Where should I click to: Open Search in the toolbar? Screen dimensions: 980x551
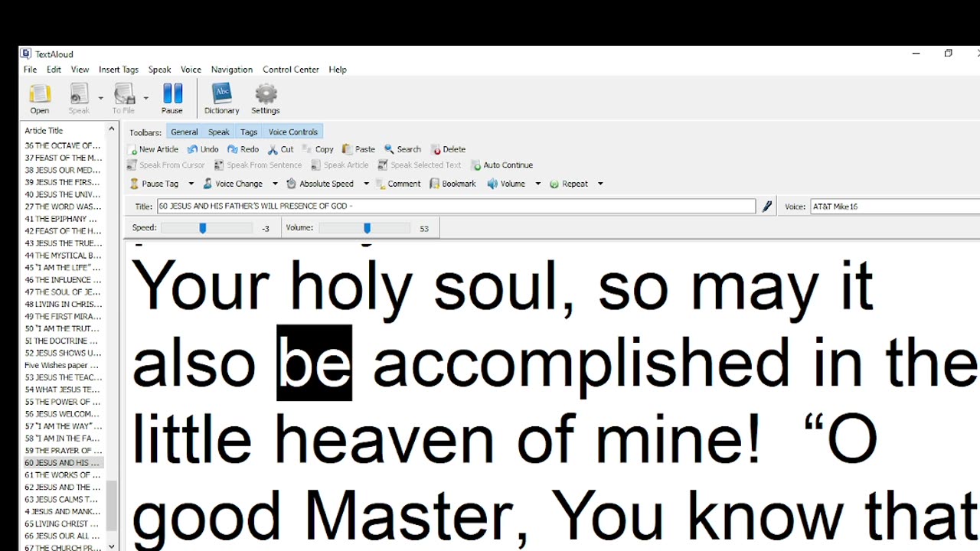pos(403,149)
